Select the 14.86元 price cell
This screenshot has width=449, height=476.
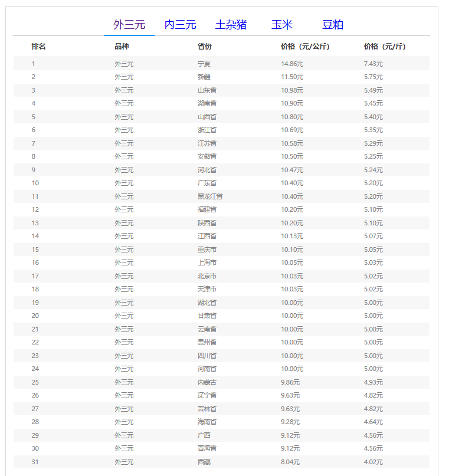[x=292, y=64]
